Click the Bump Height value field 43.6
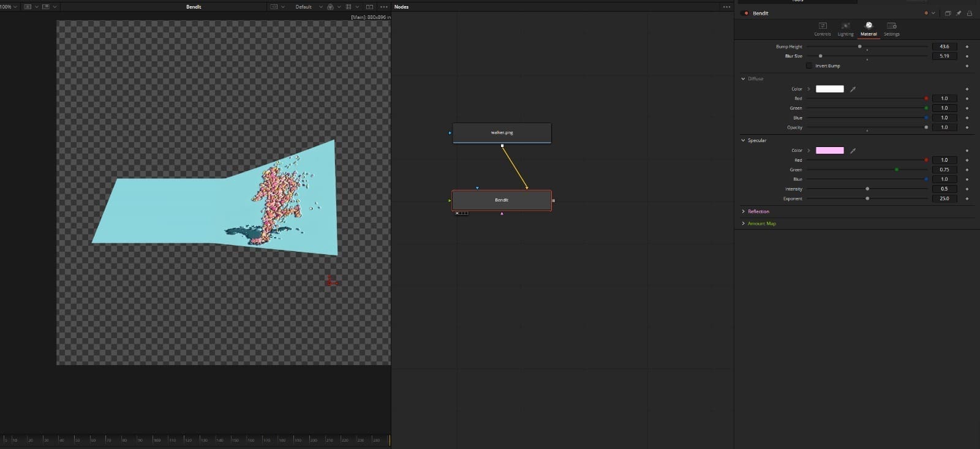The width and height of the screenshot is (980, 449). 944,47
